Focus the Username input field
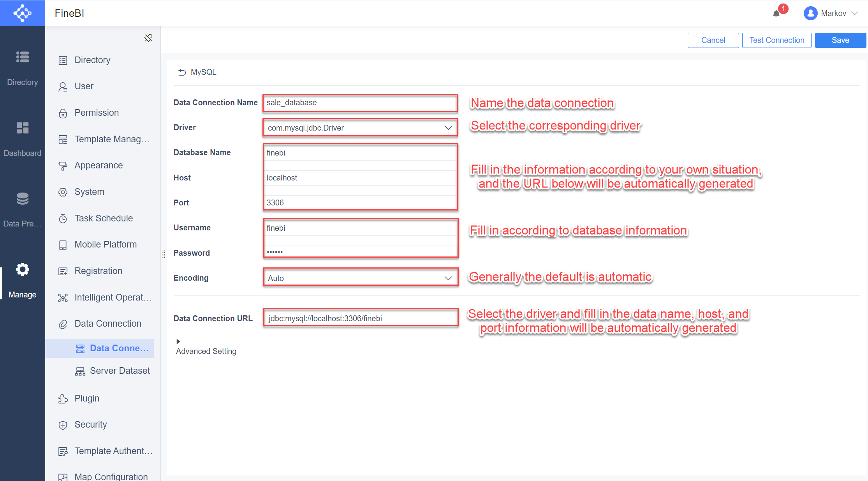The image size is (868, 481). pyautogui.click(x=360, y=228)
